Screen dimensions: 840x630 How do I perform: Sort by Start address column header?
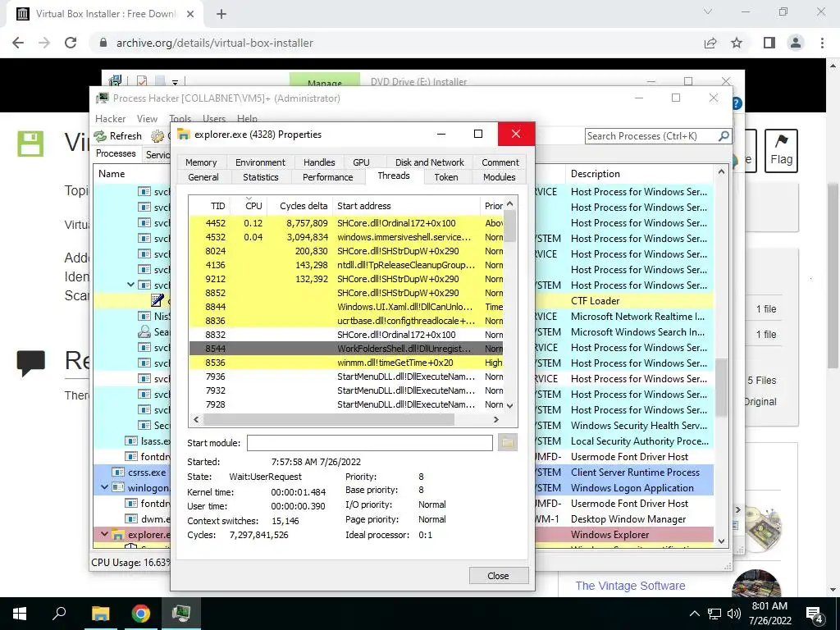pyautogui.click(x=405, y=206)
